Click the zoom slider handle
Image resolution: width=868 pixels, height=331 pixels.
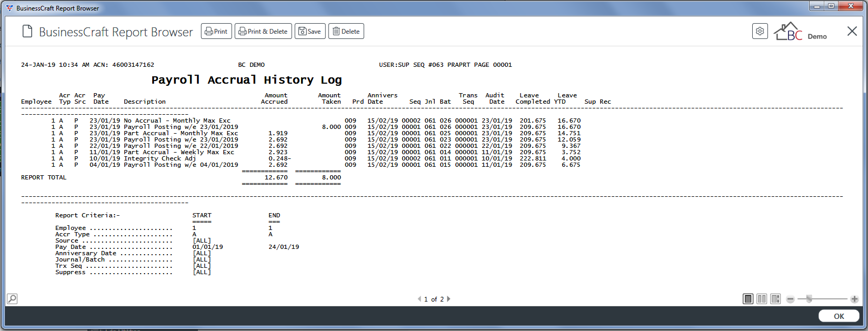(809, 299)
